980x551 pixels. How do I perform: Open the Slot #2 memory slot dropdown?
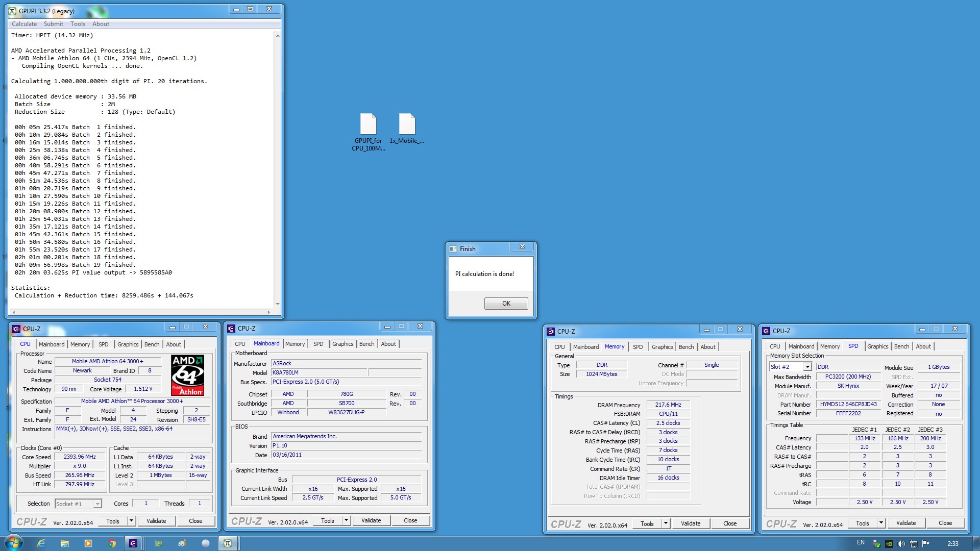pos(807,367)
